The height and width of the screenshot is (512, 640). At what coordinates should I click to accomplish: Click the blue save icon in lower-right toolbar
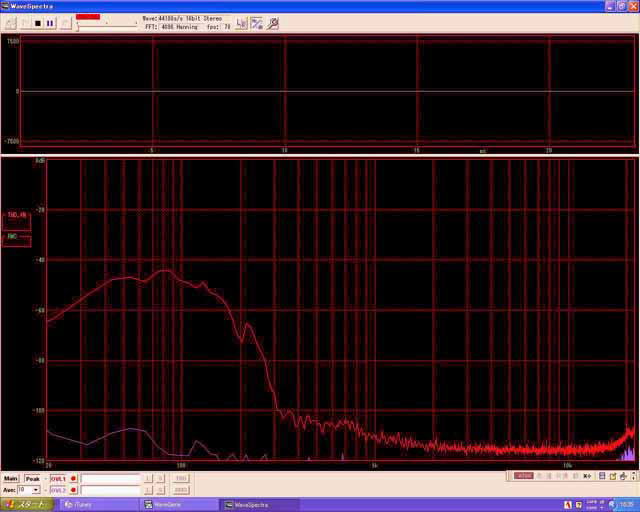point(602,476)
